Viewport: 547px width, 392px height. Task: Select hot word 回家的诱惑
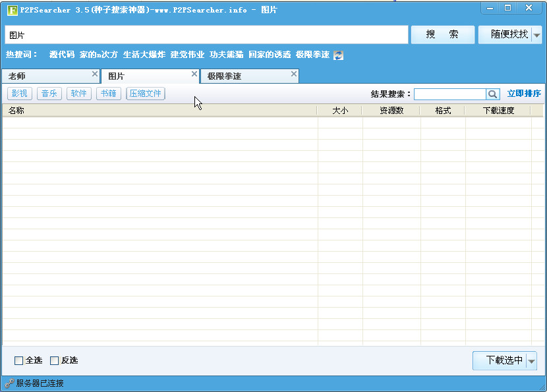point(270,55)
